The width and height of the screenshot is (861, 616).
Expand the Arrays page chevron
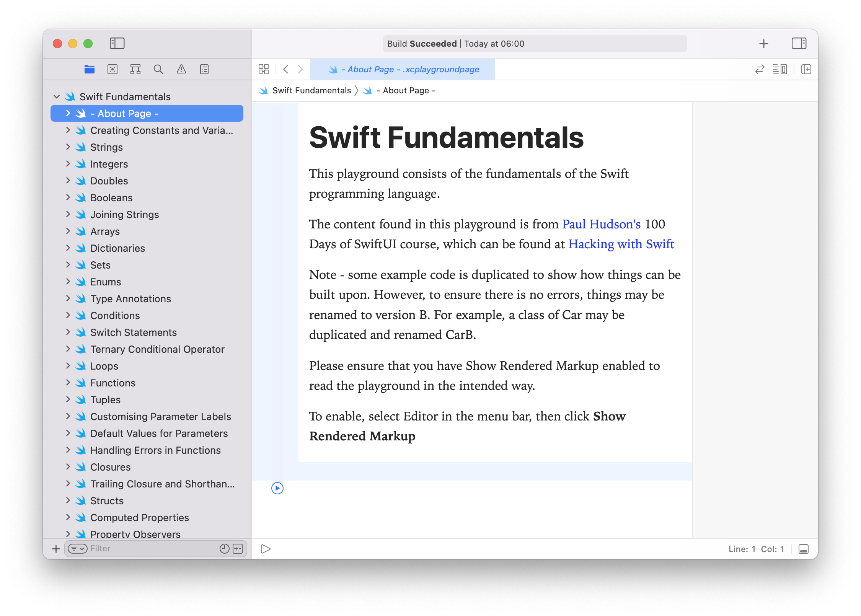[x=68, y=231]
